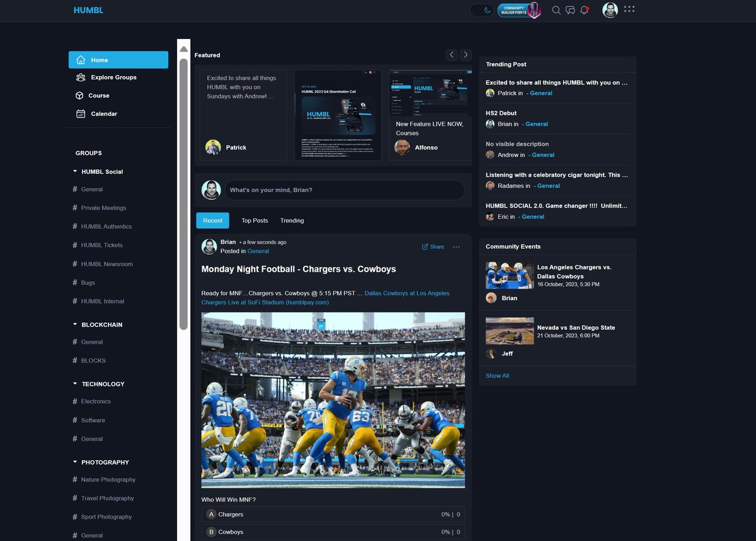Open Brian's avatar on the post
The image size is (756, 541).
(x=209, y=247)
